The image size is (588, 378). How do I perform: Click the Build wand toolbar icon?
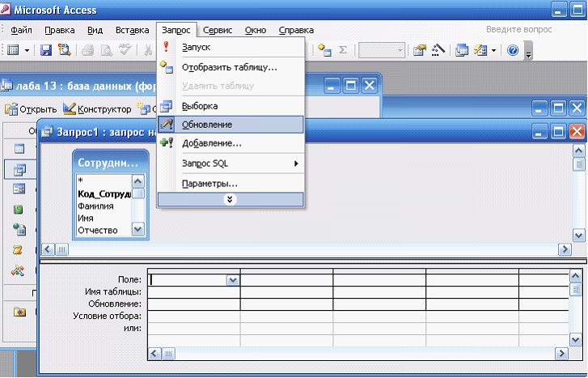click(x=438, y=50)
